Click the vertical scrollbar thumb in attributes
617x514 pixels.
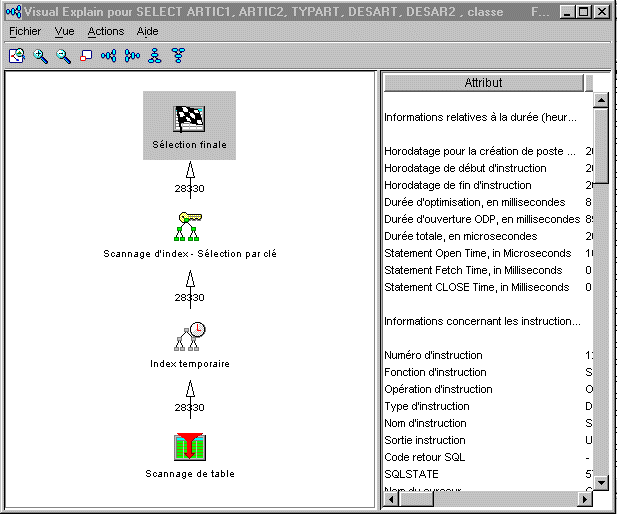click(x=601, y=146)
